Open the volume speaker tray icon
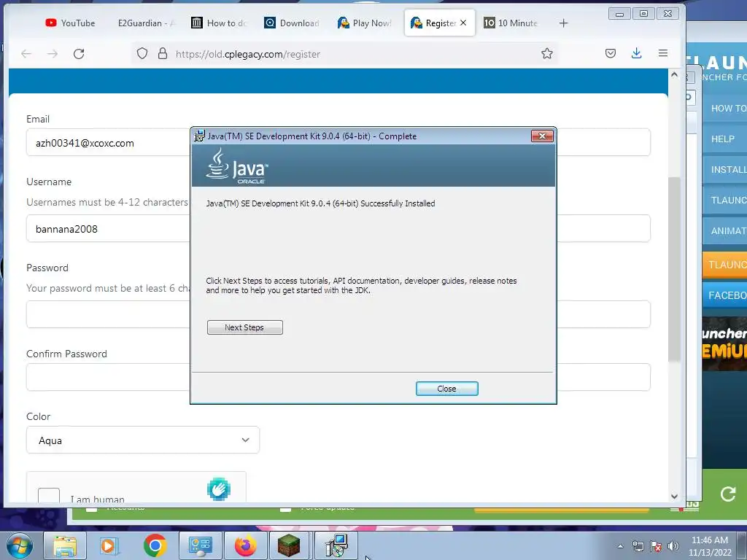 click(x=673, y=546)
